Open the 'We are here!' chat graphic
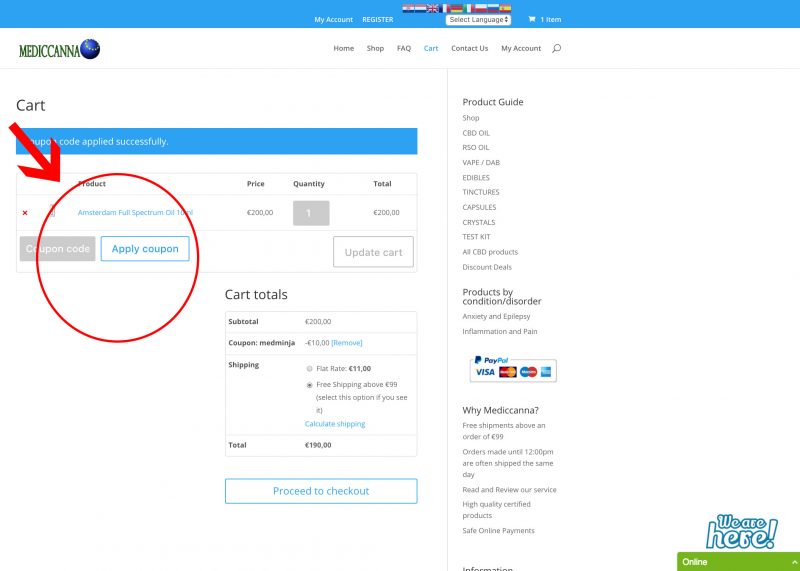800x571 pixels. [x=742, y=531]
